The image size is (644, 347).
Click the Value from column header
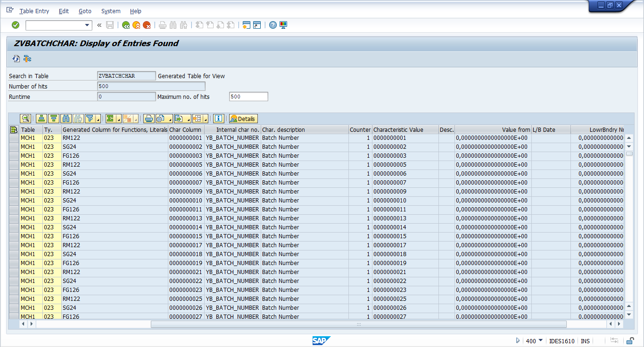493,130
